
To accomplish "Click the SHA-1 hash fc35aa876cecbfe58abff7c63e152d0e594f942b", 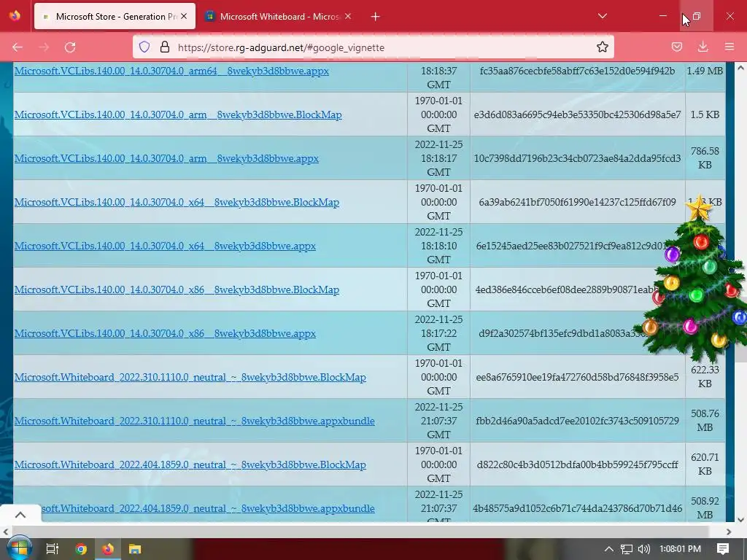I will 577,71.
